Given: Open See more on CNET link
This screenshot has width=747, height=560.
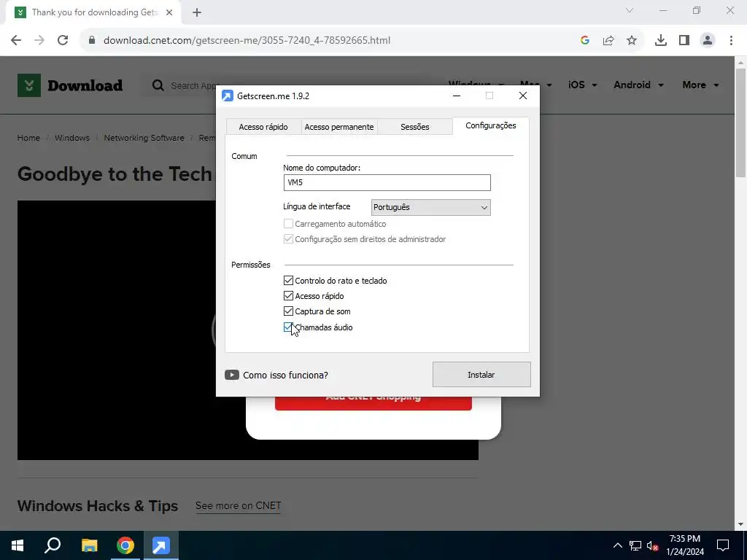Looking at the screenshot, I should coord(239,506).
